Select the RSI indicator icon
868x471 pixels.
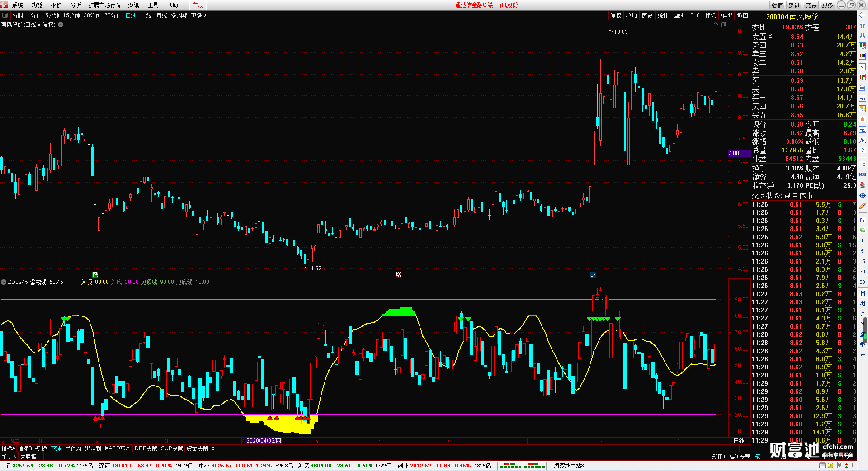(863, 174)
